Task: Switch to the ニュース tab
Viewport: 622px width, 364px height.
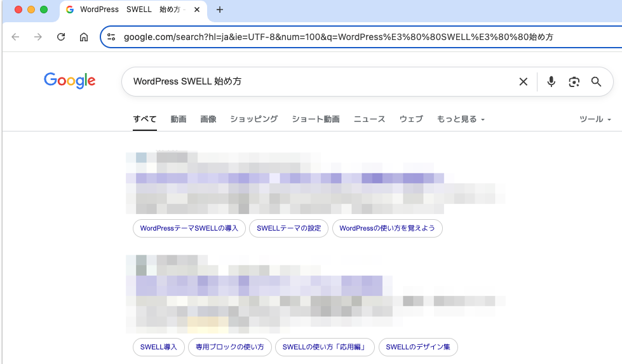Action: (x=369, y=119)
